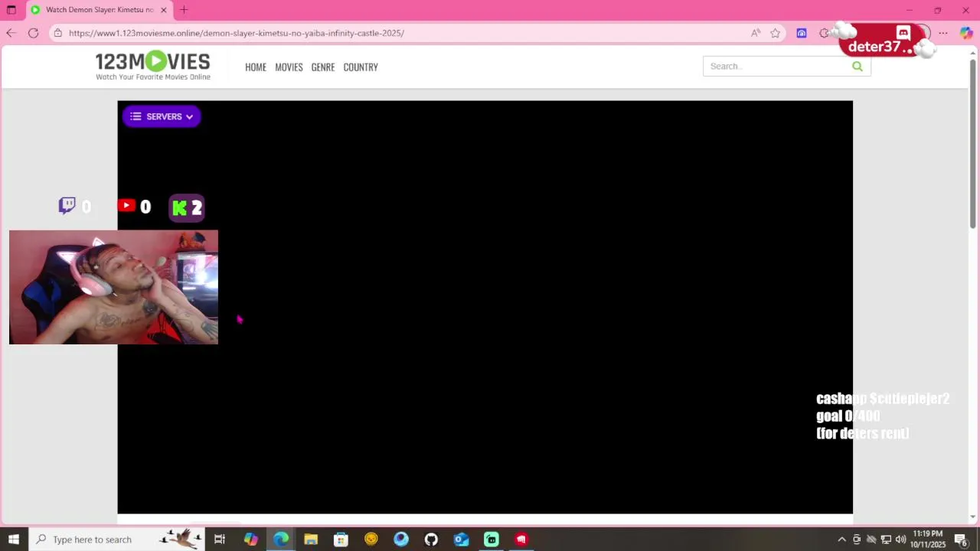Open the Genre menu
This screenshot has width=980, height=551.
pos(323,67)
